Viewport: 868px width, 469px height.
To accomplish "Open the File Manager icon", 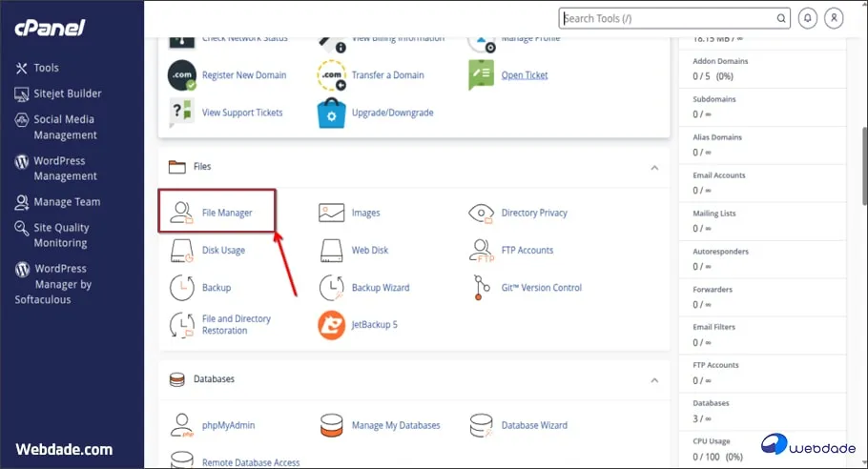I will pos(181,213).
